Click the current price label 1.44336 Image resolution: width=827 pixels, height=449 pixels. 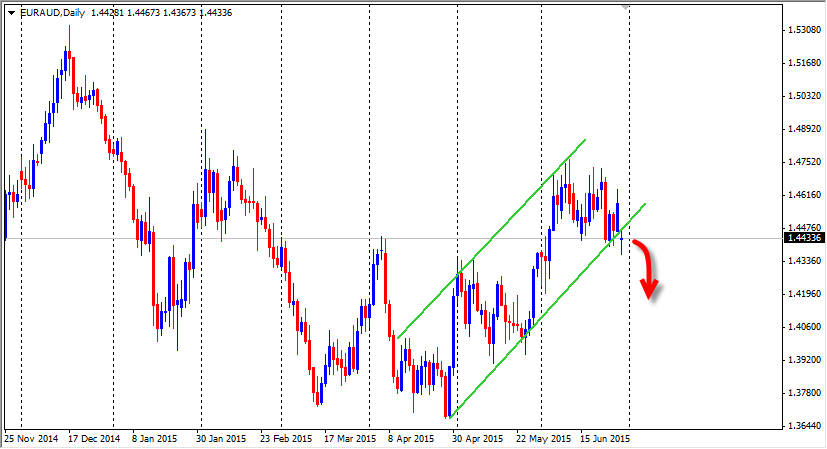coord(804,238)
